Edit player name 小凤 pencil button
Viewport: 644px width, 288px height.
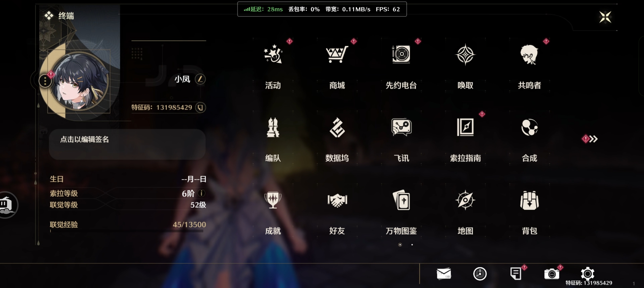pos(200,79)
